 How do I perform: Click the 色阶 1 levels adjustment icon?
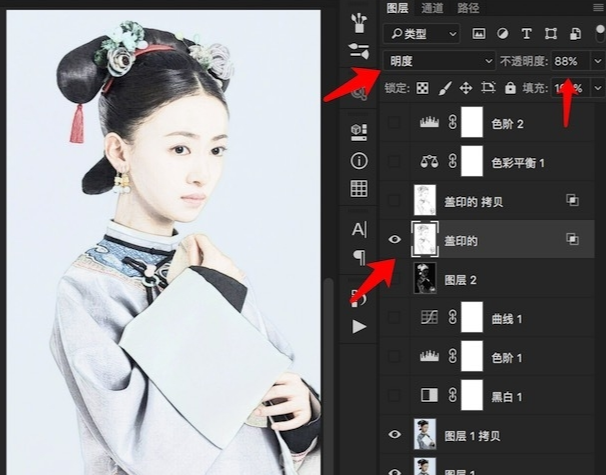click(429, 356)
